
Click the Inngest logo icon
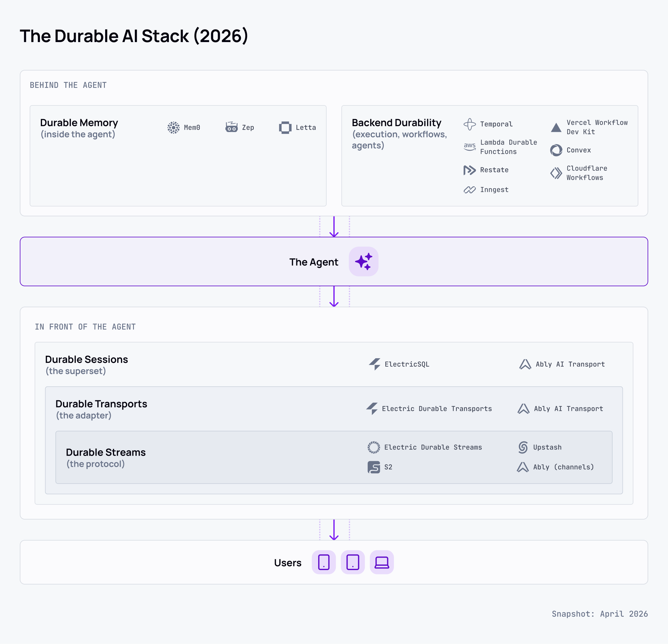coord(469,190)
